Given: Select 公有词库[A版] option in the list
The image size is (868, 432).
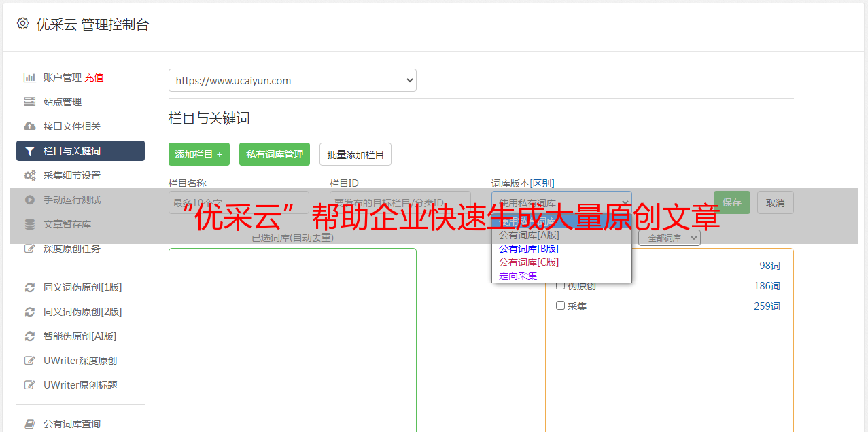Looking at the screenshot, I should [x=561, y=235].
